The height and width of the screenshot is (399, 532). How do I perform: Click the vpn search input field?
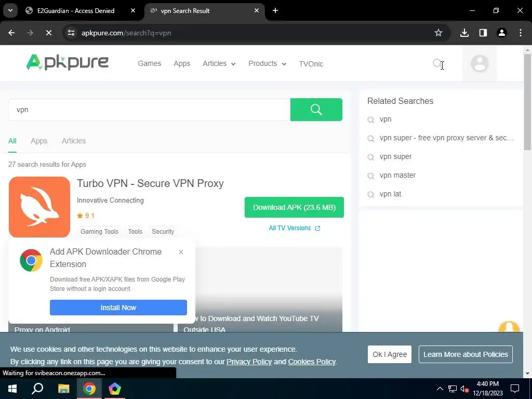(x=149, y=110)
